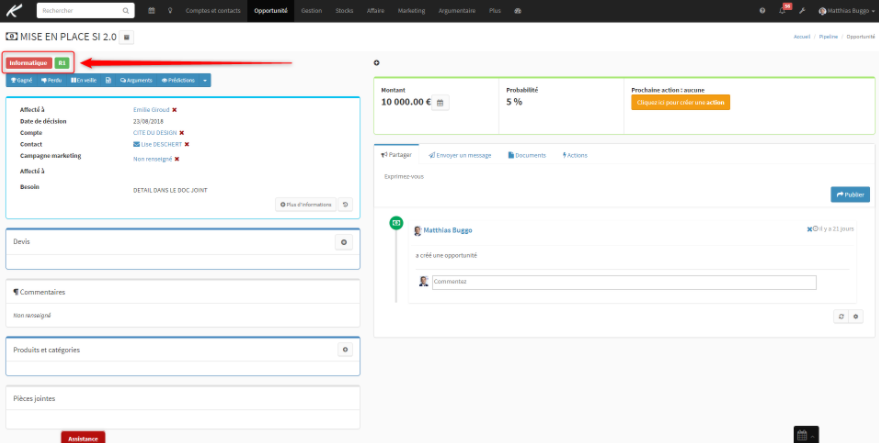The image size is (879, 443).
Task: Switch to the Partager tab
Action: click(396, 155)
